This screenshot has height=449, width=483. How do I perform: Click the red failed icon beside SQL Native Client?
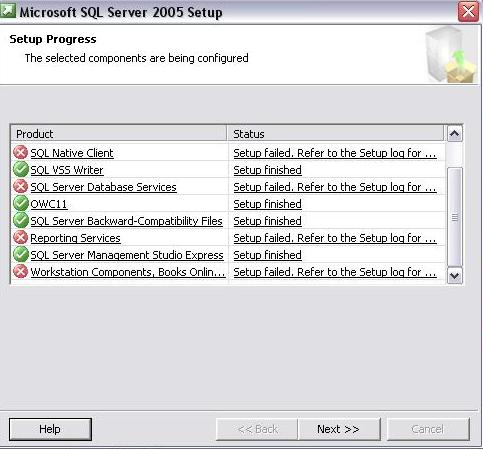tap(20, 153)
